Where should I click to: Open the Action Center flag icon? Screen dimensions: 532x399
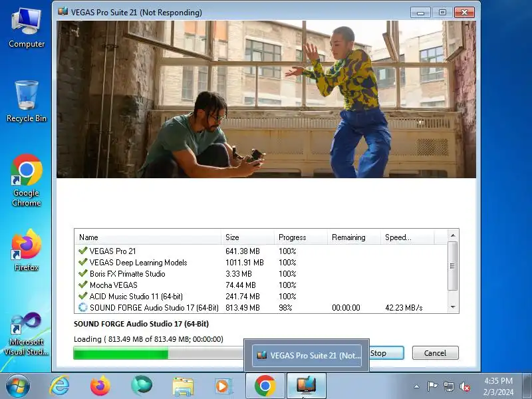432,386
